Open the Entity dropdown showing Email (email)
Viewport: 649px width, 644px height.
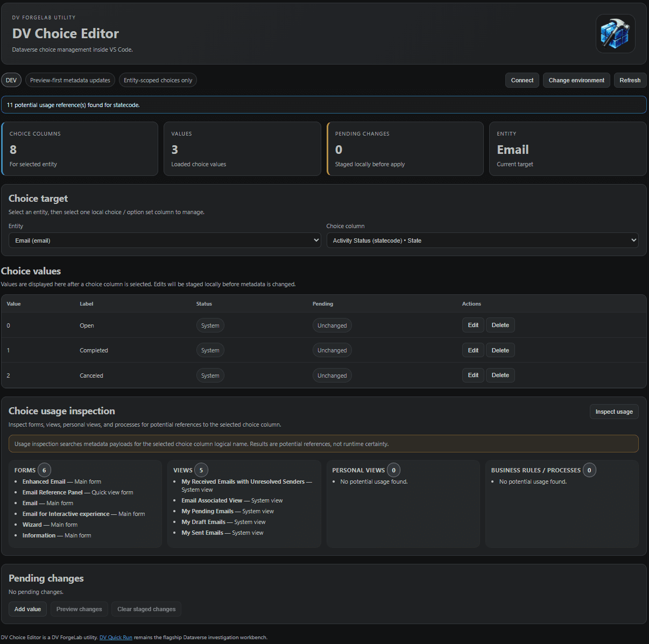165,240
